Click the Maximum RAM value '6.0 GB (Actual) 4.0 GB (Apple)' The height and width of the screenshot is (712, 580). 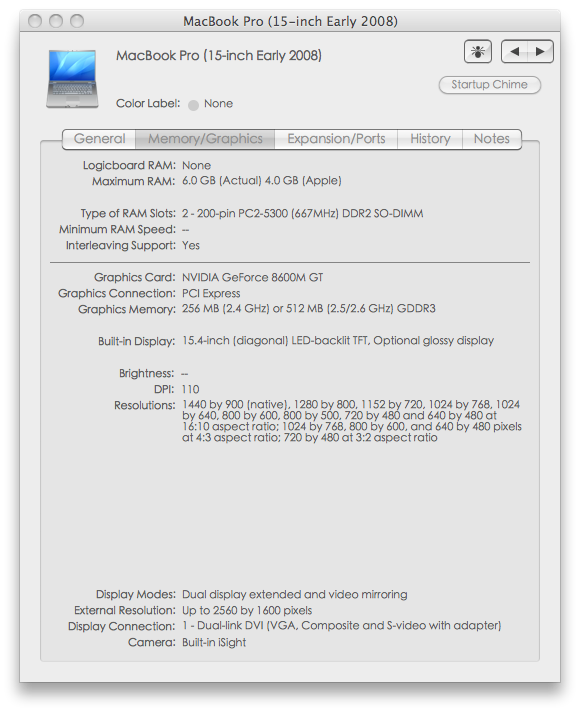(262, 181)
